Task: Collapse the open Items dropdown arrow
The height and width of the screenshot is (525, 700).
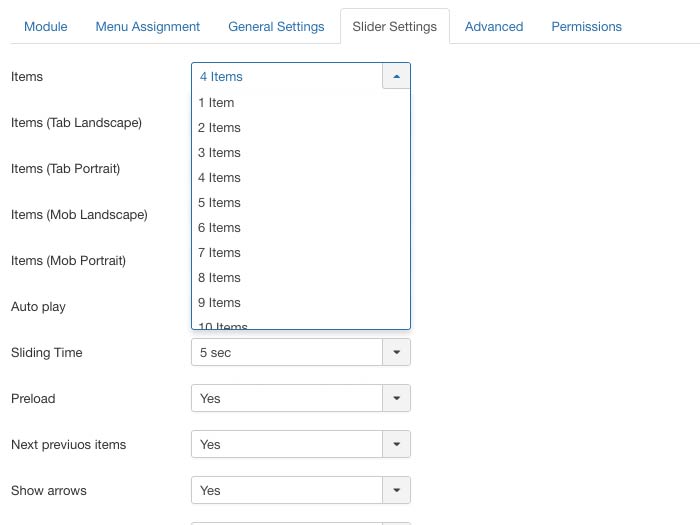Action: [396, 76]
